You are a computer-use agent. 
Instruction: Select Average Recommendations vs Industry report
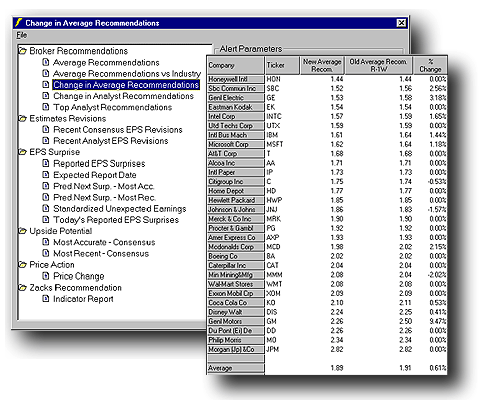point(127,73)
